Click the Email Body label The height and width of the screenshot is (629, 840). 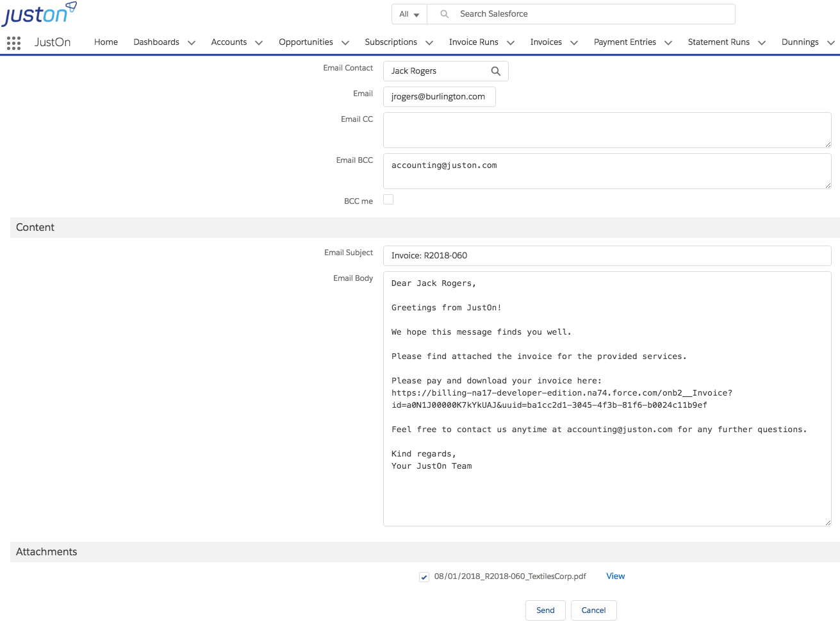point(353,278)
